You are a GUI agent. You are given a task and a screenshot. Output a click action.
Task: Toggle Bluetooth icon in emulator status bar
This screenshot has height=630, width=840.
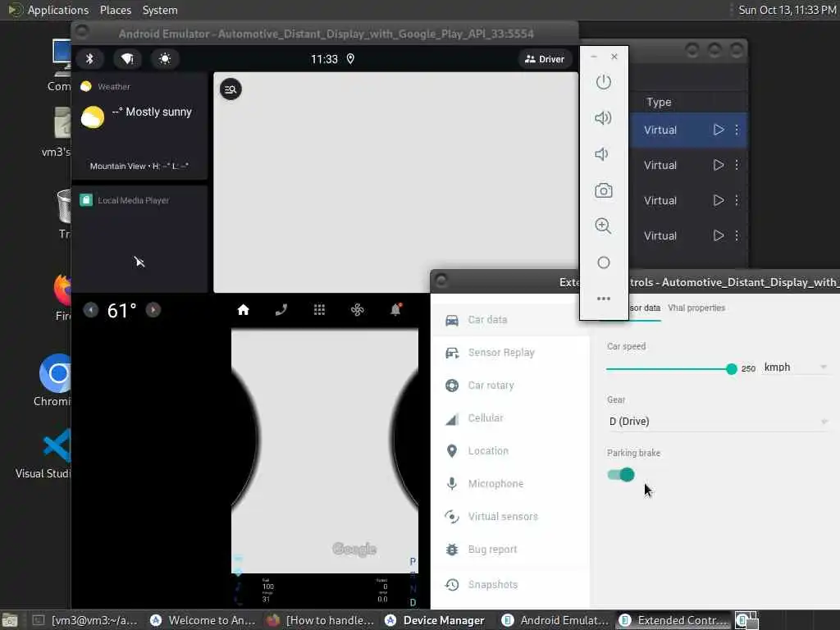tap(90, 59)
